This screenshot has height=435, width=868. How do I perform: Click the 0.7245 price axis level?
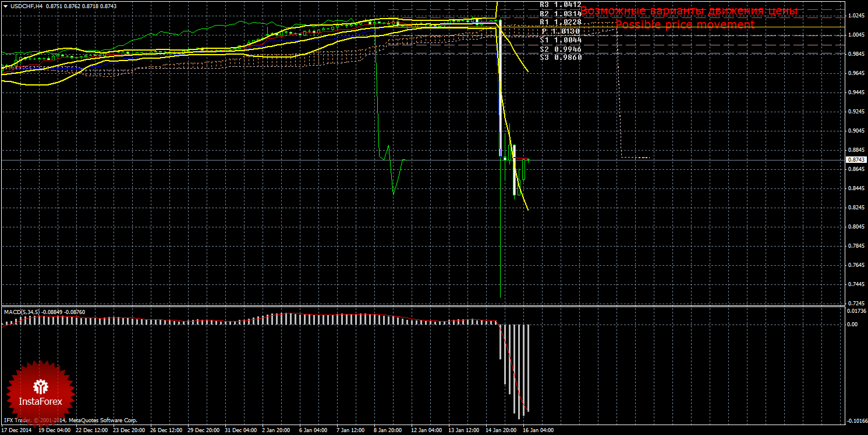[855, 304]
